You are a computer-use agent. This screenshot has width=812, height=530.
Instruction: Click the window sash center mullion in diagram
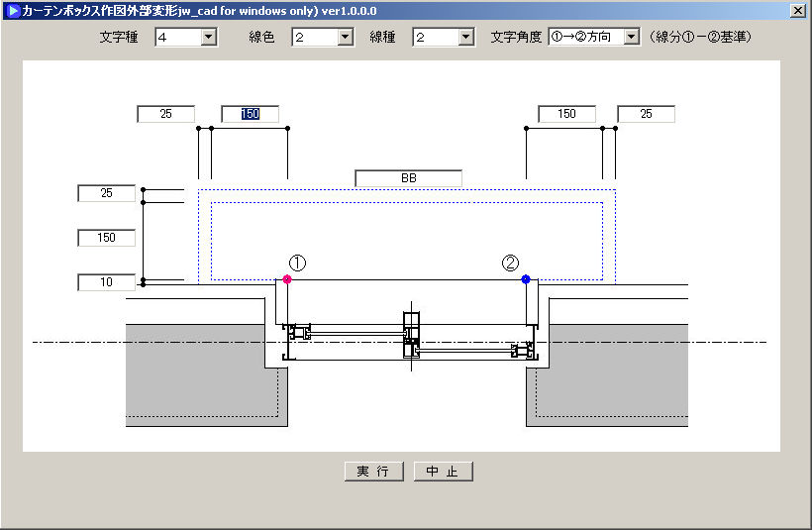pyautogui.click(x=411, y=337)
